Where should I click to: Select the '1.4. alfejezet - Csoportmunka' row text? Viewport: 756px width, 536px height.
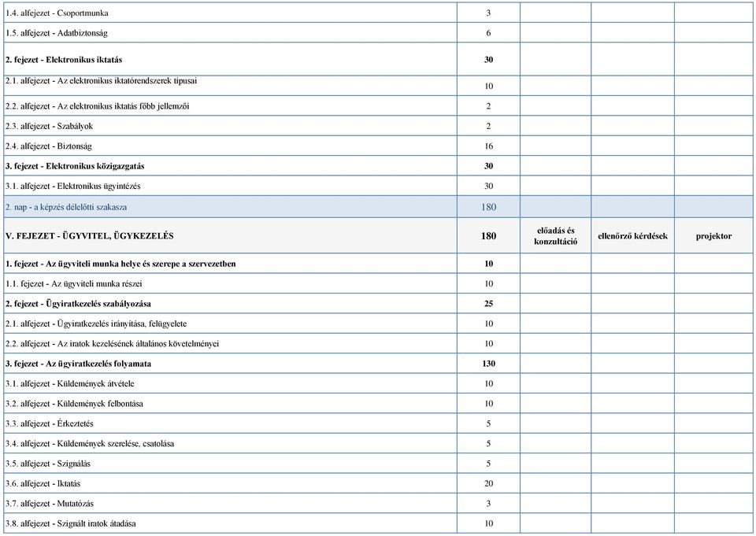(x=57, y=13)
